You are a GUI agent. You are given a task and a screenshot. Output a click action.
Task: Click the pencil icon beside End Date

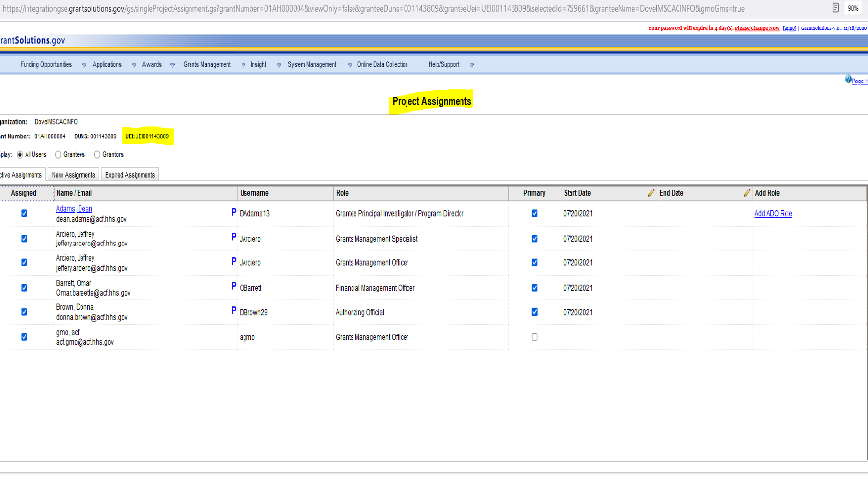click(651, 193)
